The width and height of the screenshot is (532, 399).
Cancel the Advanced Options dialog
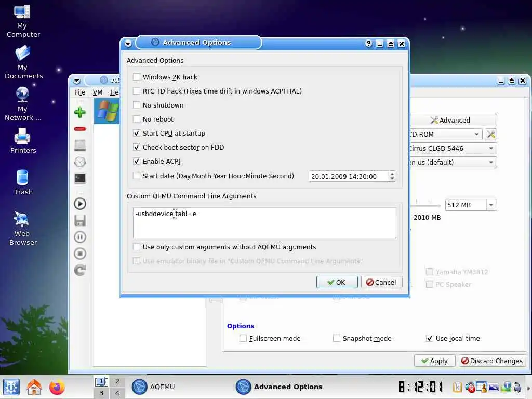tap(382, 282)
